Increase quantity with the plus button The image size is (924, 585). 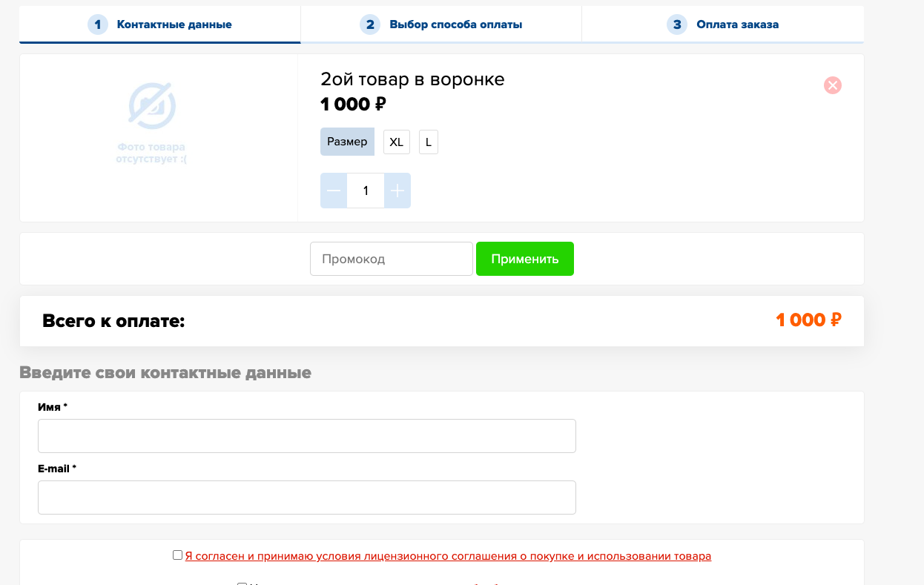tap(397, 191)
